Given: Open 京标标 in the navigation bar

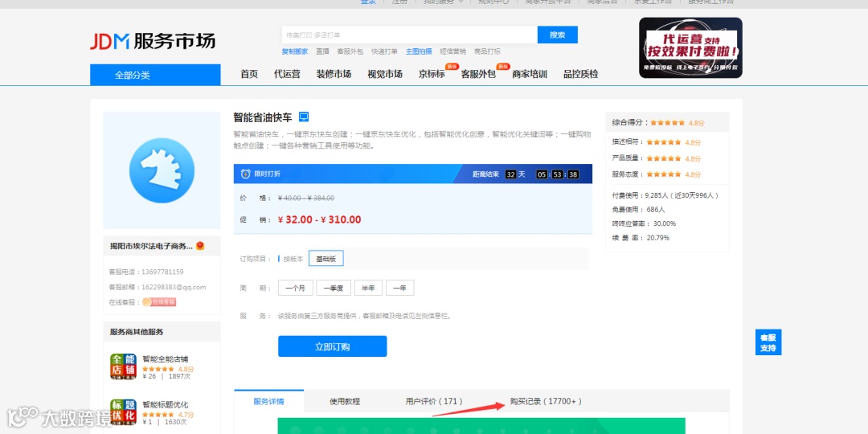Looking at the screenshot, I should (432, 74).
